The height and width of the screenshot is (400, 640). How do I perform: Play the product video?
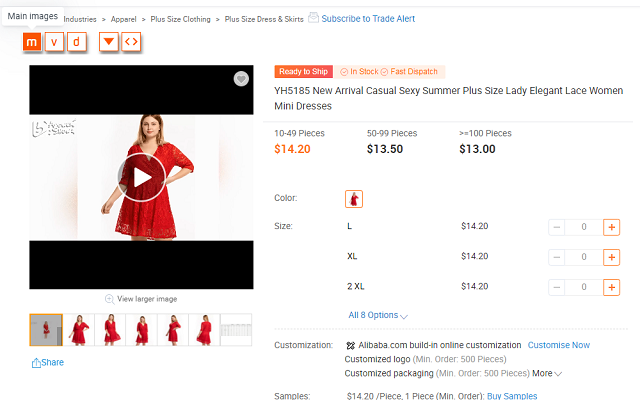click(x=141, y=177)
